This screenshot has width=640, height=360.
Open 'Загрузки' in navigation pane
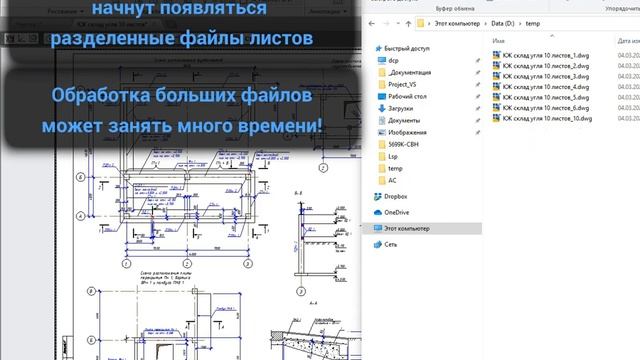400,109
